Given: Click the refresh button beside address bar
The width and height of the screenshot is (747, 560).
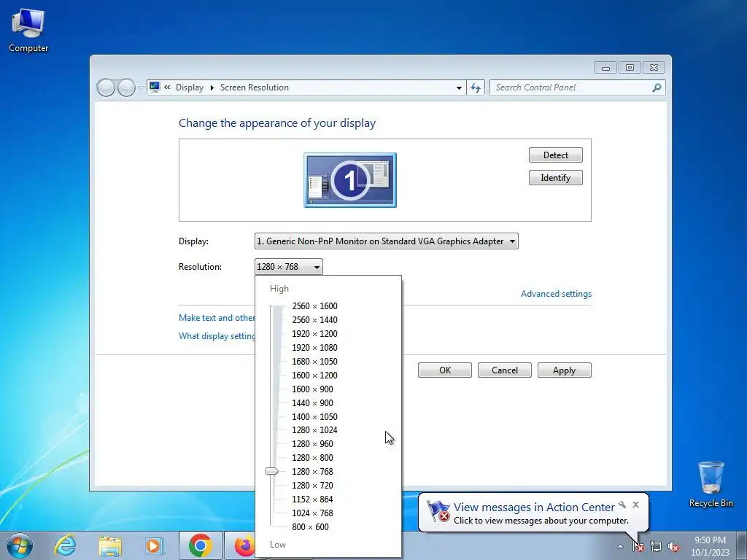Looking at the screenshot, I should tap(476, 87).
